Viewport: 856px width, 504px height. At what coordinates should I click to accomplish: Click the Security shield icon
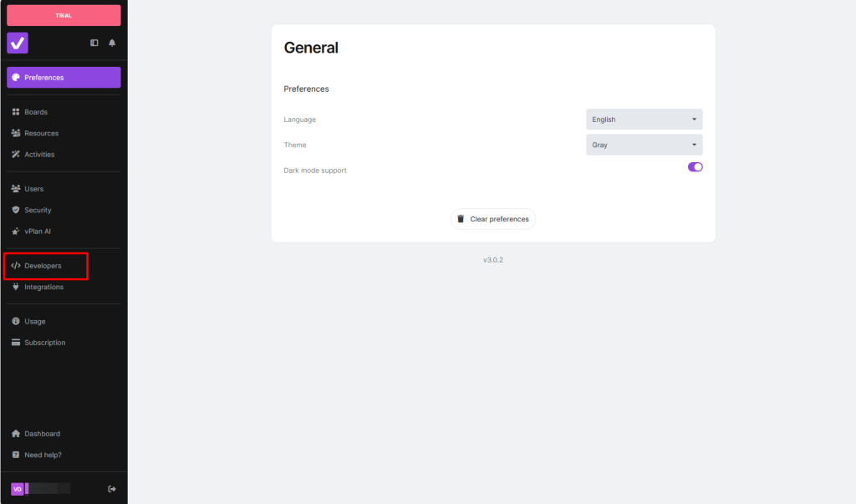16,210
